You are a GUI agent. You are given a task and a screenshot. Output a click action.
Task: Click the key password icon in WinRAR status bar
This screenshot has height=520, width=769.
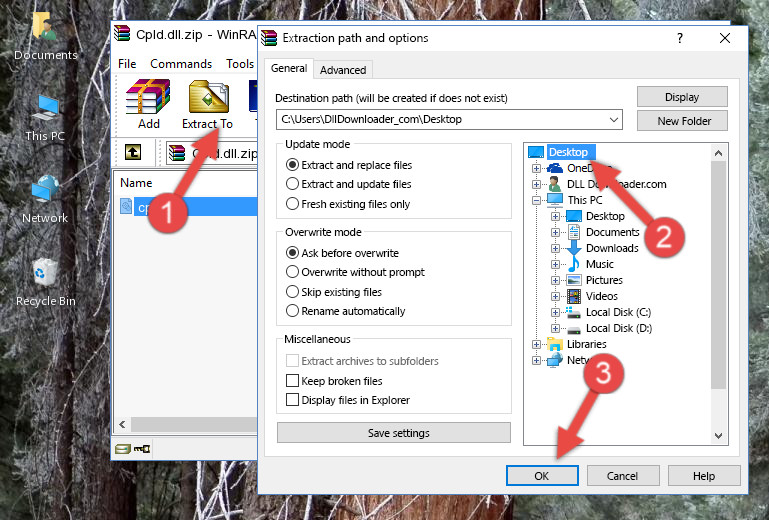tap(142, 448)
